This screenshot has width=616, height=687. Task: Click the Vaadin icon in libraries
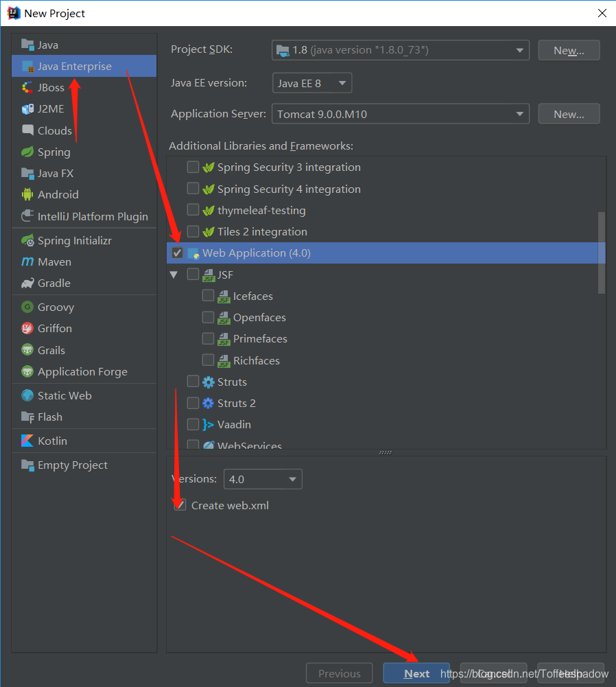[x=209, y=425]
